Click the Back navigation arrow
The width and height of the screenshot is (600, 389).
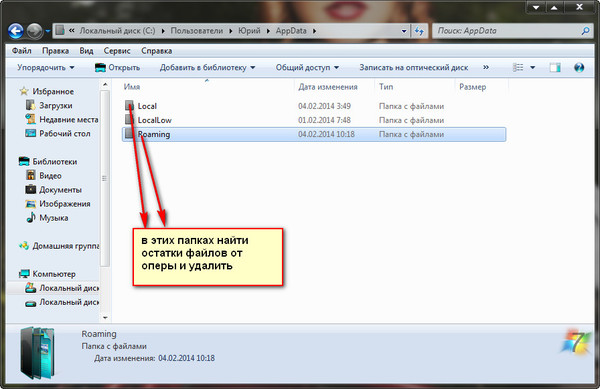point(16,31)
